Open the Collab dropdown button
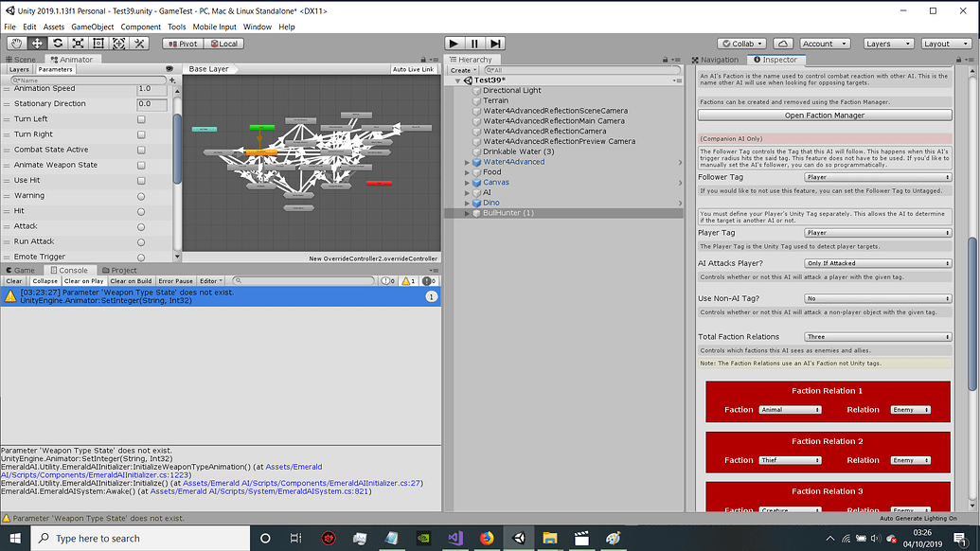980x551 pixels. click(742, 44)
